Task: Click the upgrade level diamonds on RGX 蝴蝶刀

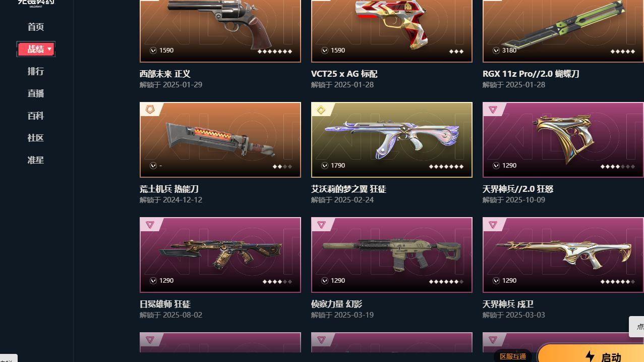Action: [x=623, y=51]
